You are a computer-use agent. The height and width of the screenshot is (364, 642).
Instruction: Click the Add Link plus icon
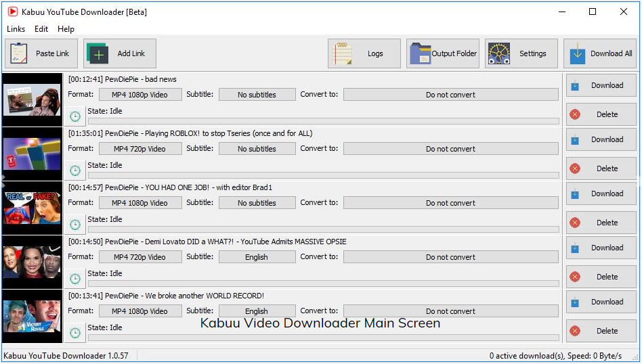[98, 53]
